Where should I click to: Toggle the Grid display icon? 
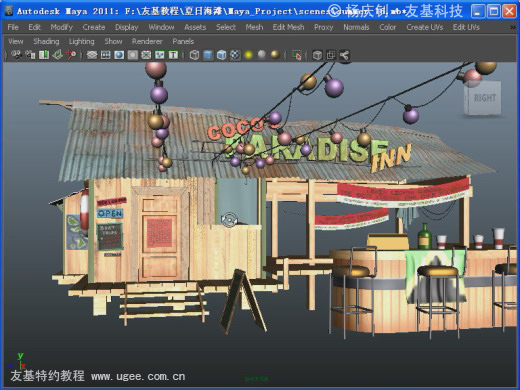(92, 55)
